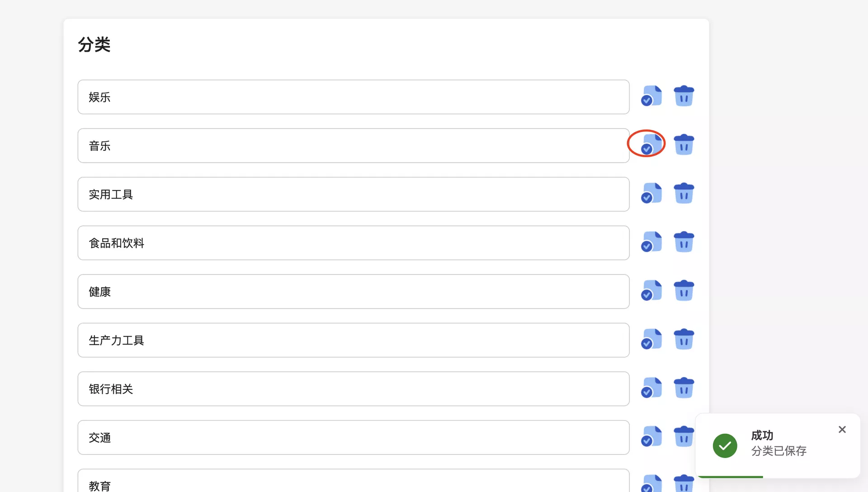Viewport: 868px width, 492px height.
Task: Click into the 交通 category field
Action: 353,437
